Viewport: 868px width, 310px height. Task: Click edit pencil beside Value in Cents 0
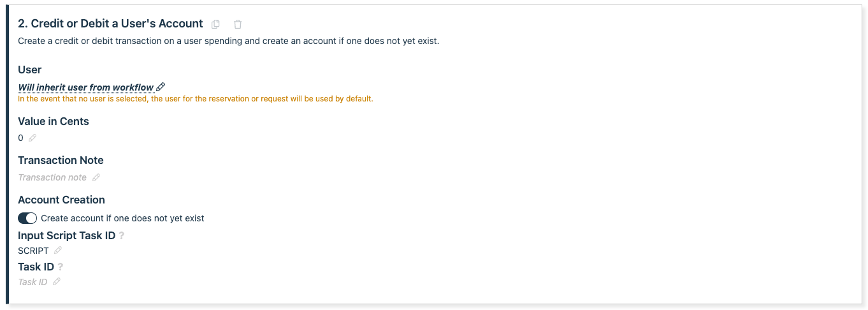(33, 138)
